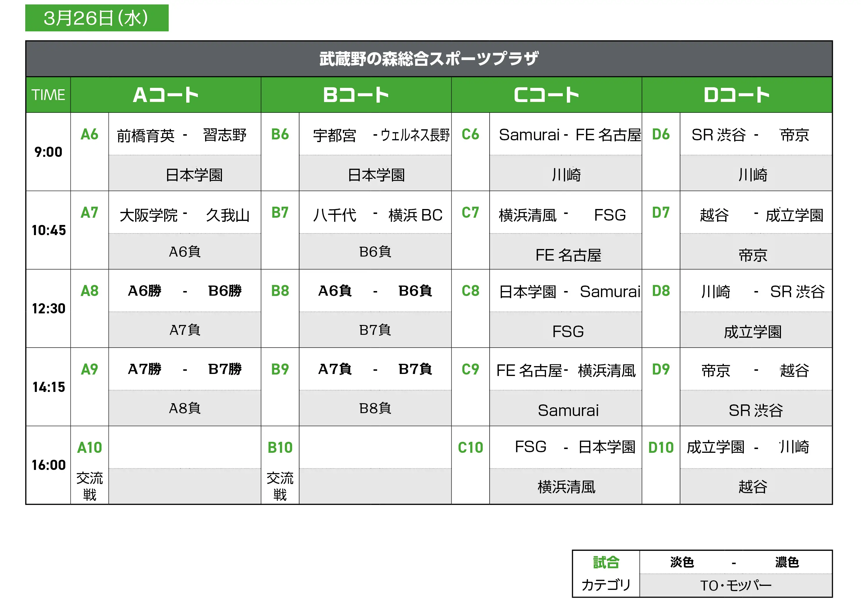Select the venue title 武蔵野の森総合スポーツプラザ

pyautogui.click(x=429, y=59)
